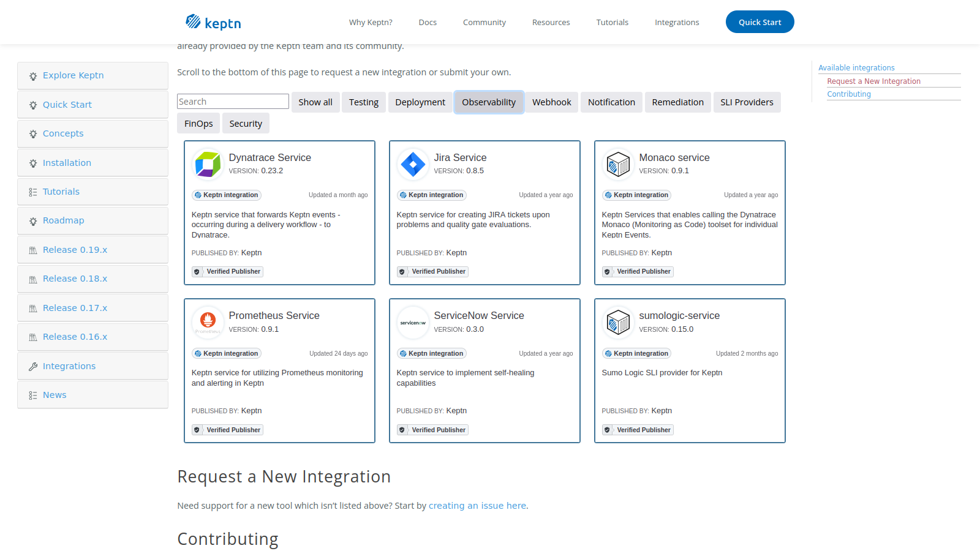
Task: Select the Webhook filter
Action: coord(552,102)
